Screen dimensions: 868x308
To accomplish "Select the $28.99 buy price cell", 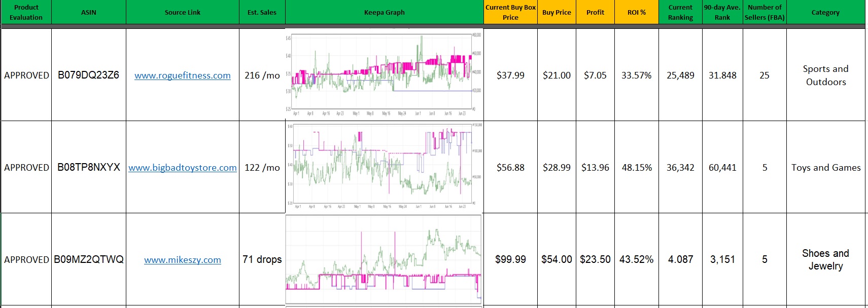I will (x=557, y=167).
